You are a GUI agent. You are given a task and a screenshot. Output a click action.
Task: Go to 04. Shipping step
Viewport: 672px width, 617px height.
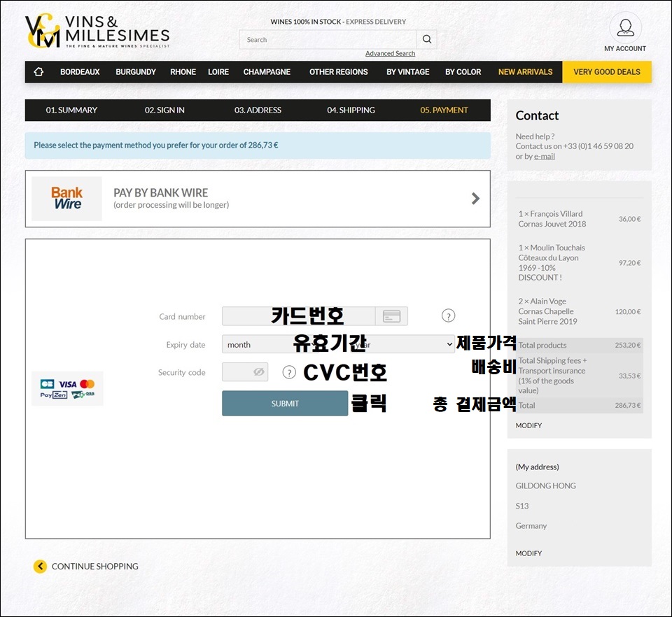[x=351, y=110]
